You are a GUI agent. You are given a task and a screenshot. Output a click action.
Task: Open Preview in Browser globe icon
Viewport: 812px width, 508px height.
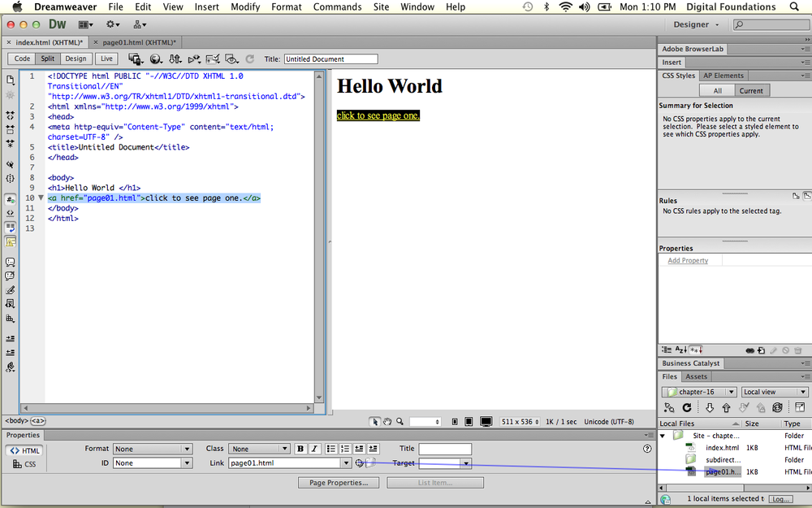[x=156, y=59]
